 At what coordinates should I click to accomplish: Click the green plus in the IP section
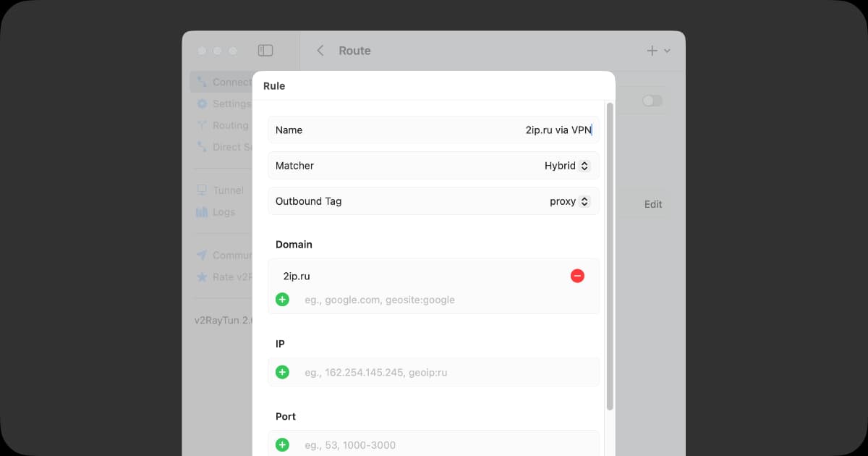coord(282,372)
